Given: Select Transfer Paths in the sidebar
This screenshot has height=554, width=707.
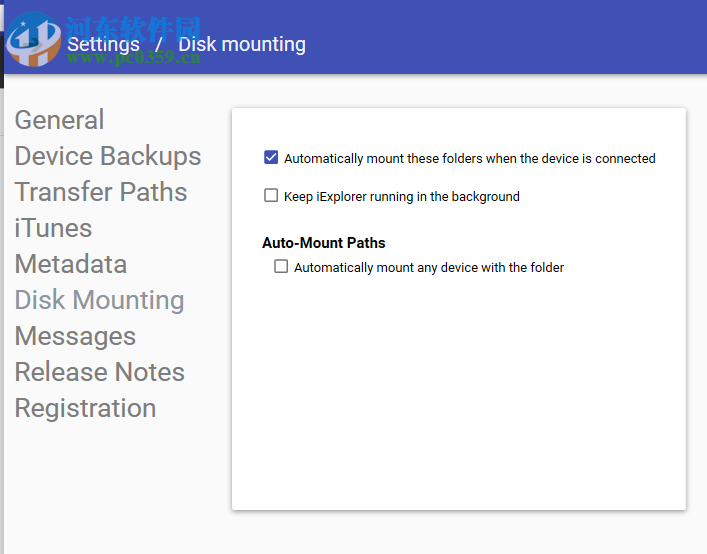Looking at the screenshot, I should [101, 192].
